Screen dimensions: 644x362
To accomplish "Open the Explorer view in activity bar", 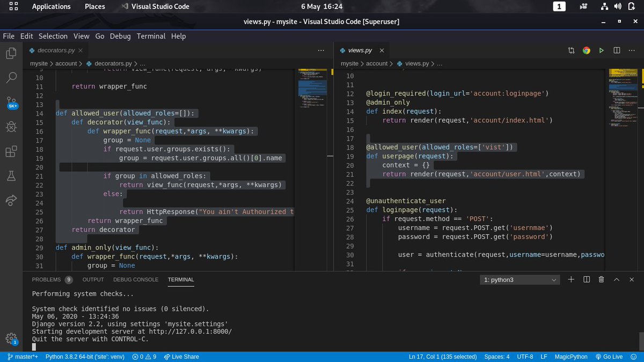I will 11,53.
